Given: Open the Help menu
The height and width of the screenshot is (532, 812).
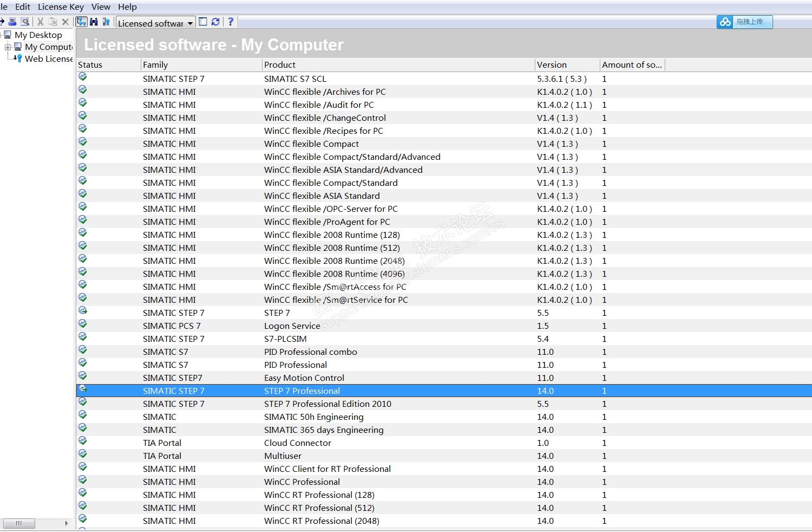Looking at the screenshot, I should coord(127,7).
